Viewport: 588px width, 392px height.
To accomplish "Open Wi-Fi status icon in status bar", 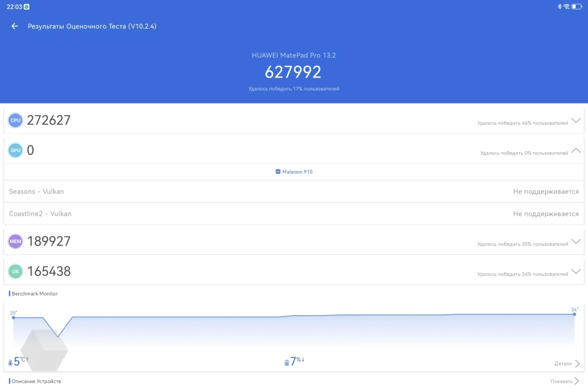I will coord(566,6).
